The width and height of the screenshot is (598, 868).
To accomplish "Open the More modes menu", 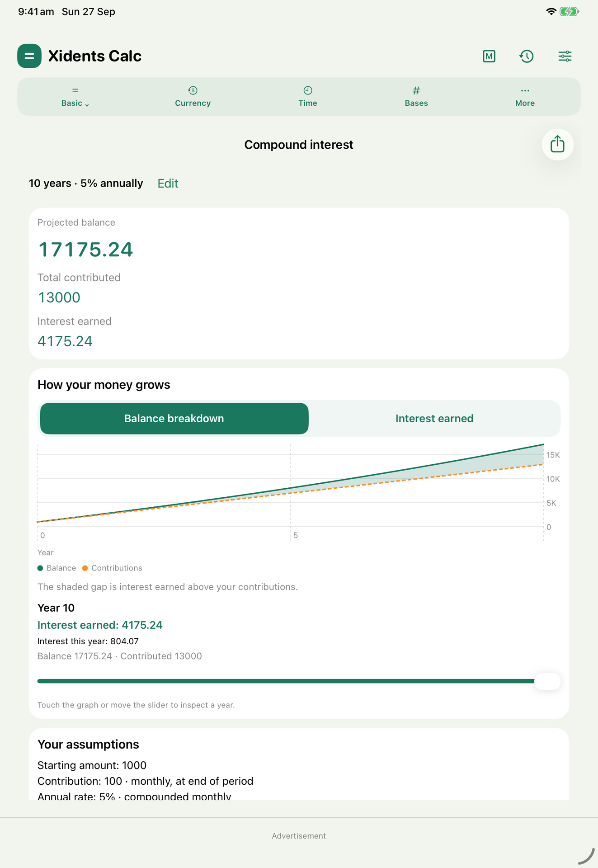I will pyautogui.click(x=525, y=97).
